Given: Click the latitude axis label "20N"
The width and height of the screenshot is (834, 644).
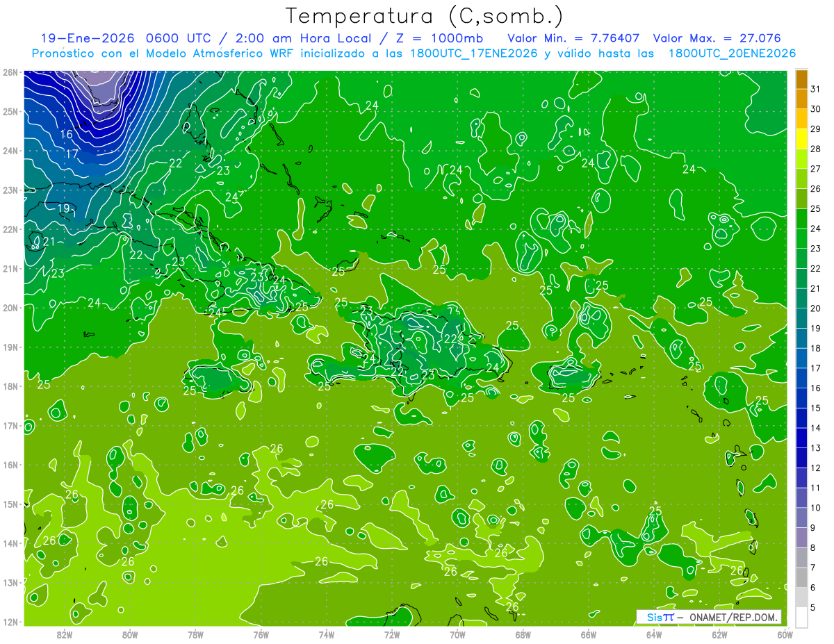Looking at the screenshot, I should 10,308.
